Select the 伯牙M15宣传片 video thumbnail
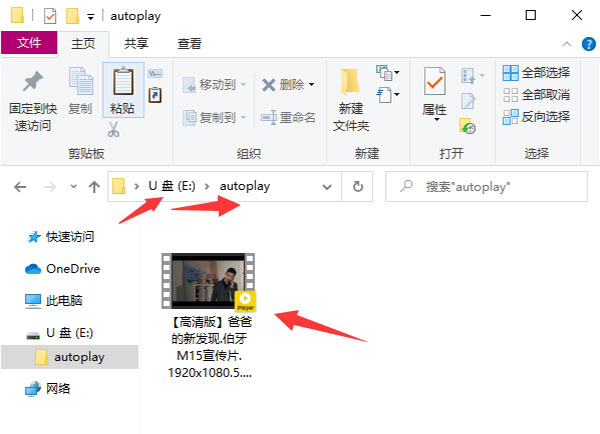Viewport: 600px width, 434px height. (x=209, y=281)
